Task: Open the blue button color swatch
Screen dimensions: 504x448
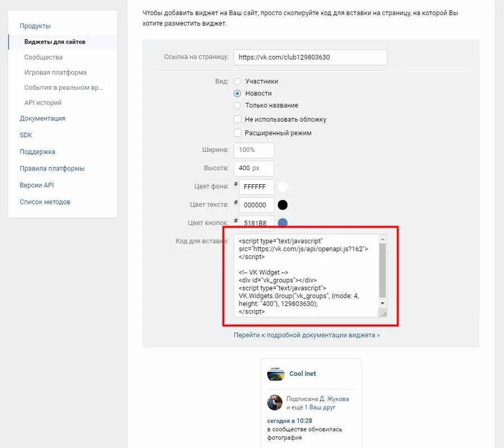Action: tap(283, 222)
